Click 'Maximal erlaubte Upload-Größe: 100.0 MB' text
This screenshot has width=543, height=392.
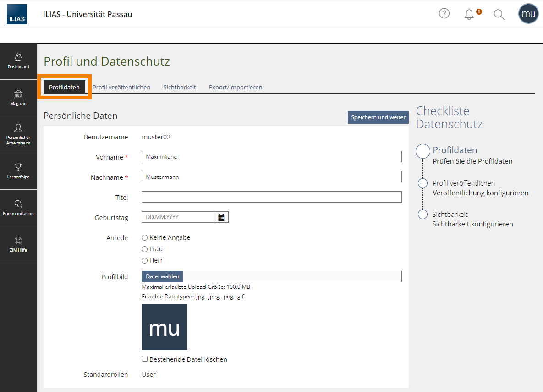point(196,287)
